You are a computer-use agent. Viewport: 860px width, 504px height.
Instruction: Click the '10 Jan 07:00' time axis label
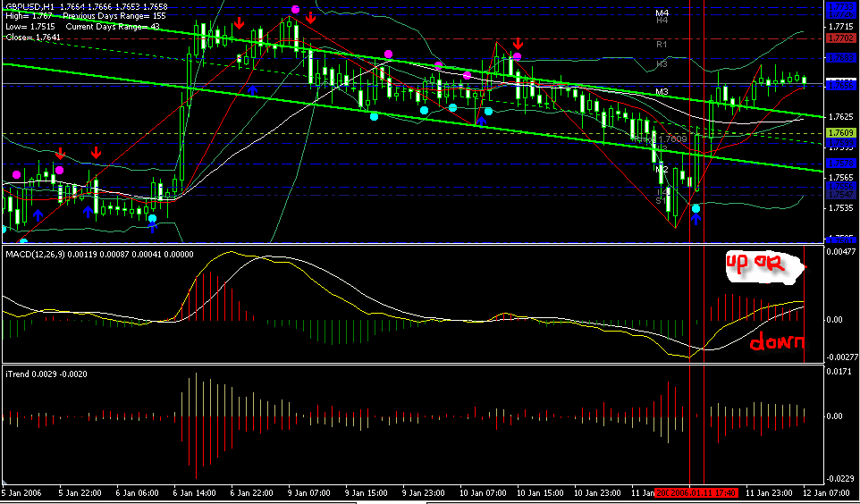point(483,492)
